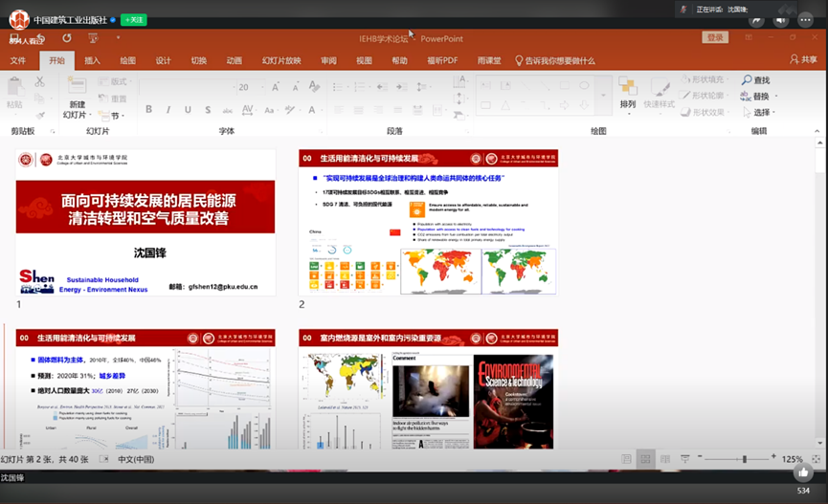Viewport: 828px width, 504px height.
Task: Click the green Follow (+关注) button
Action: point(134,19)
